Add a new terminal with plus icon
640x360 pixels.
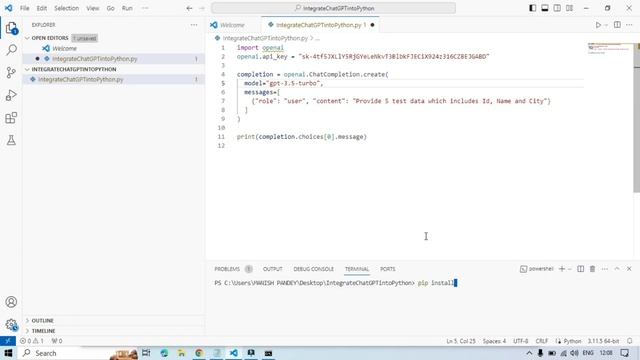pos(562,269)
